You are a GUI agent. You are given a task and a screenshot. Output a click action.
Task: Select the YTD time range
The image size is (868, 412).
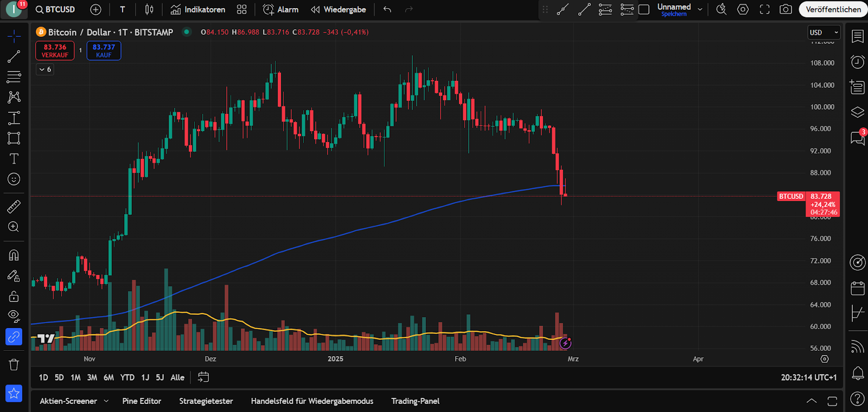[127, 377]
